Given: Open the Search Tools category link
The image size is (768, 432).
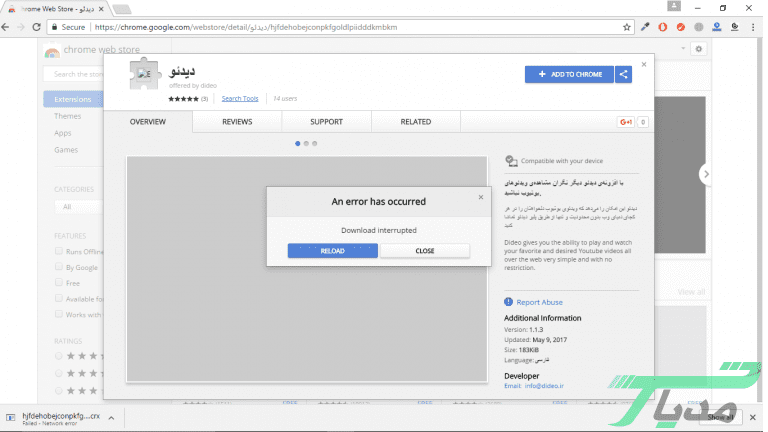Looking at the screenshot, I should pyautogui.click(x=240, y=98).
